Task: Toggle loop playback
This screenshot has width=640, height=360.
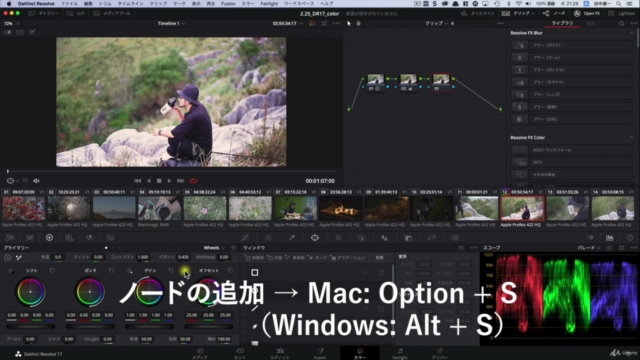Action: click(x=193, y=181)
